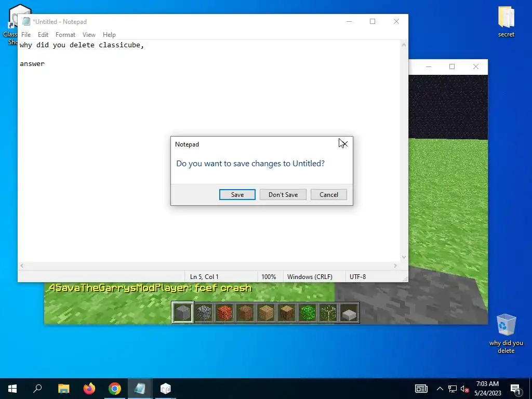
Task: Open the 'why did you delete' Recycle Bin
Action: pyautogui.click(x=506, y=333)
